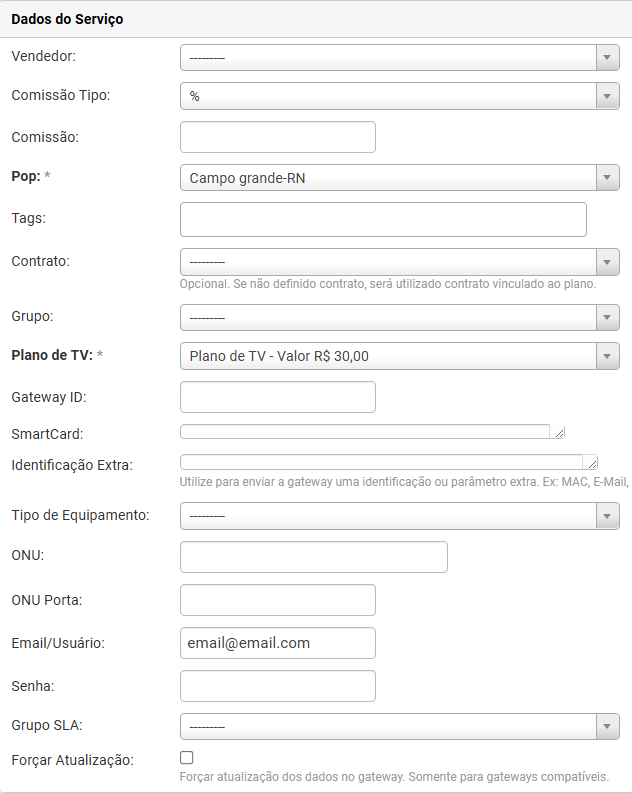Open the Pop dropdown showing Campo grande-RN
Image resolution: width=632 pixels, height=793 pixels.
click(x=399, y=178)
